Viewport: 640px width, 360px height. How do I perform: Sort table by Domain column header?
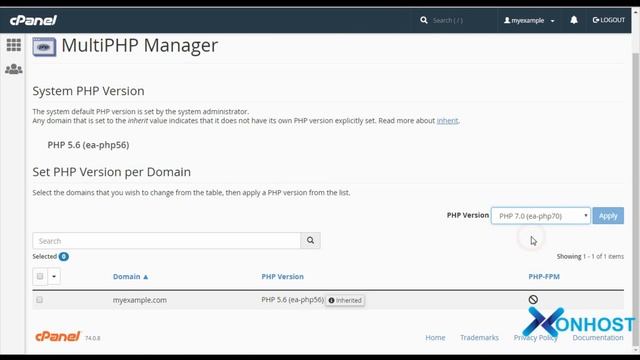coord(130,277)
